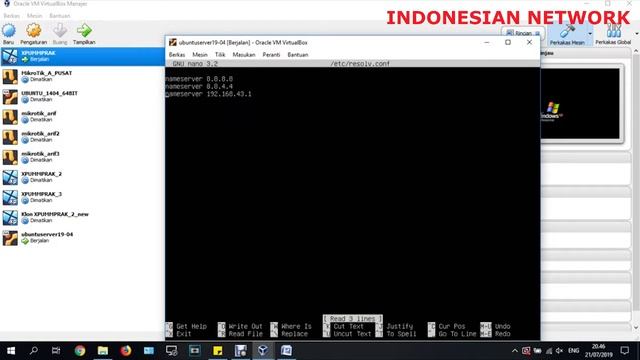Open Berkas menu in Manager window
The image size is (640, 360).
tap(11, 16)
